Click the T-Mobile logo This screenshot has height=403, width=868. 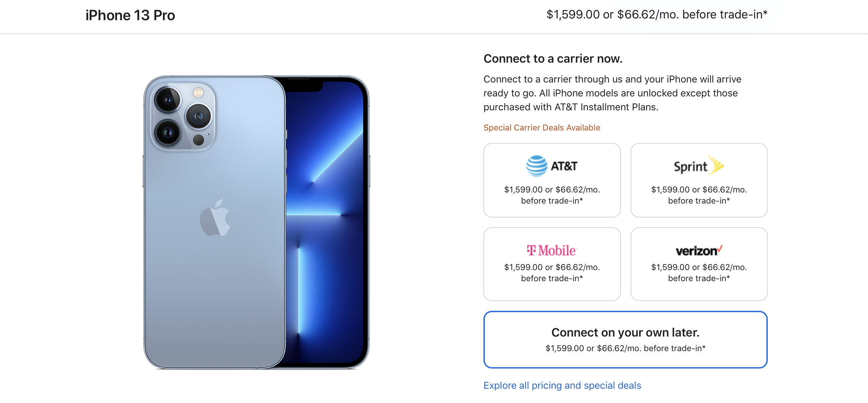552,250
